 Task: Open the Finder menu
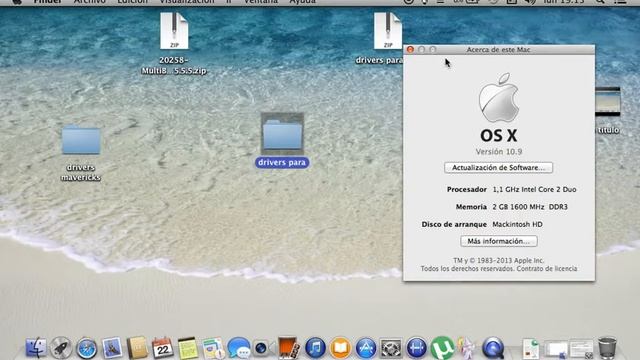47,2
